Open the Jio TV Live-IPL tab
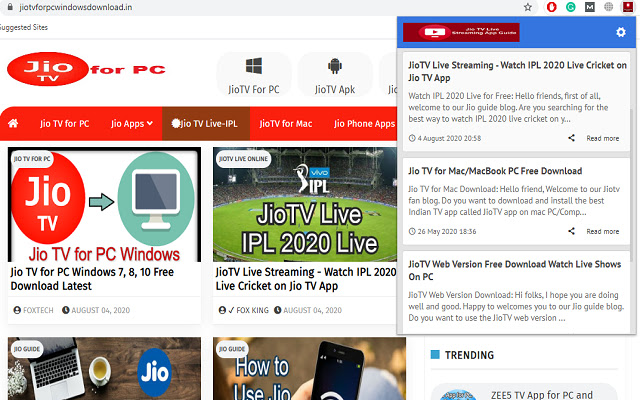The height and width of the screenshot is (400, 640). pos(205,124)
